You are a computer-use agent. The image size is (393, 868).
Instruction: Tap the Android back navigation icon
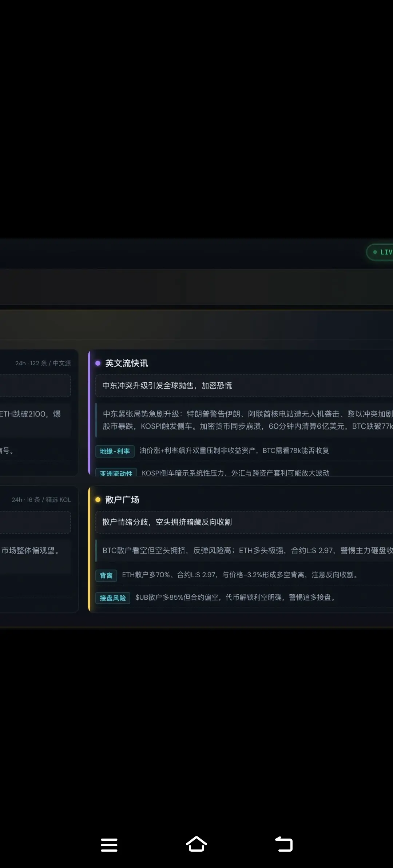coord(284,844)
